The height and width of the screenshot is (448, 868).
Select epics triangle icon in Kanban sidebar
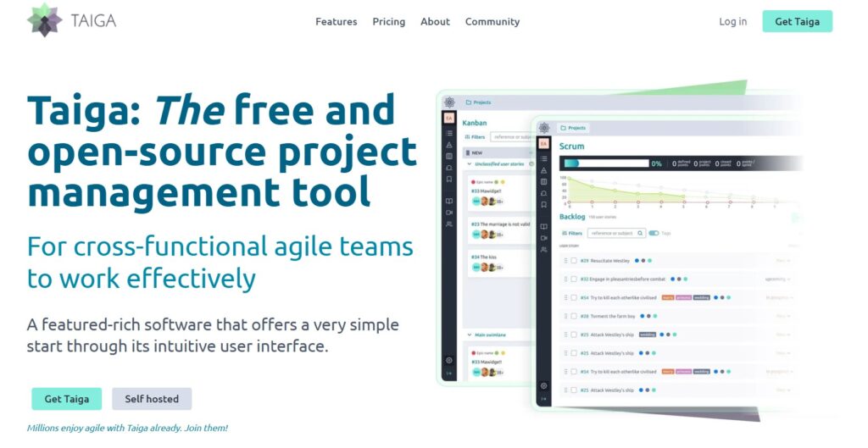click(x=449, y=145)
